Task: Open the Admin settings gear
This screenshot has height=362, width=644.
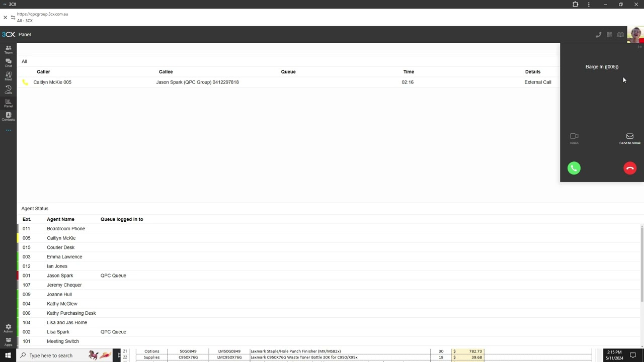Action: click(8, 328)
